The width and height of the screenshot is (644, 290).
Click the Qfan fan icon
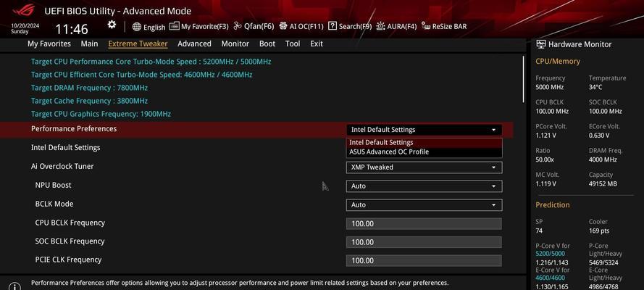pyautogui.click(x=238, y=26)
